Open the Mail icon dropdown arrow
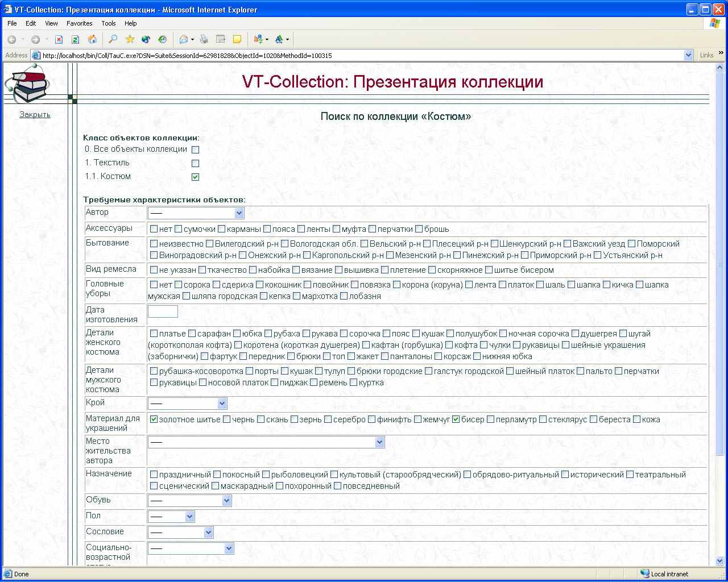The image size is (728, 582). (x=192, y=39)
